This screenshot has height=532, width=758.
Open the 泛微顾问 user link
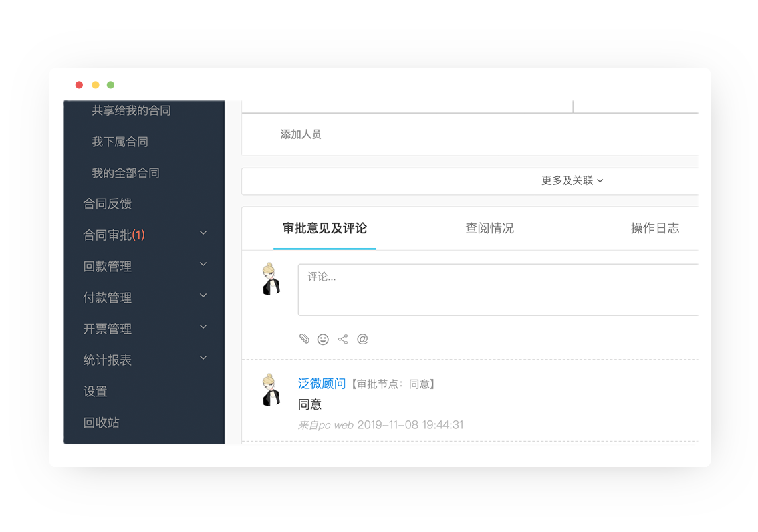(322, 384)
